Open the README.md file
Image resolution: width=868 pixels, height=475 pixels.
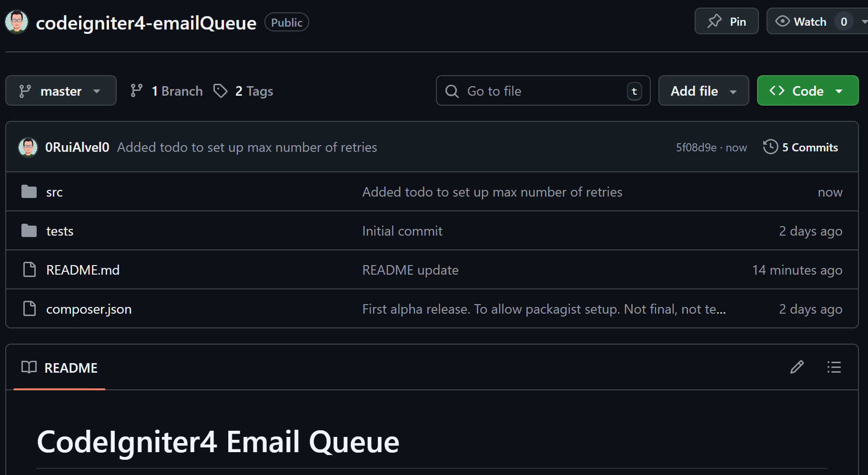[82, 270]
